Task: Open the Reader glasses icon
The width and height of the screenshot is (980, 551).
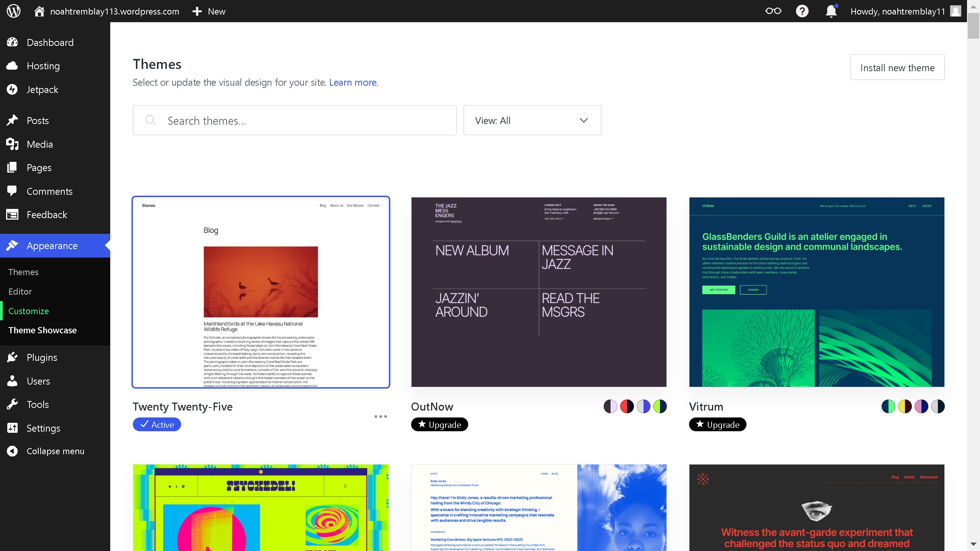Action: coord(773,11)
